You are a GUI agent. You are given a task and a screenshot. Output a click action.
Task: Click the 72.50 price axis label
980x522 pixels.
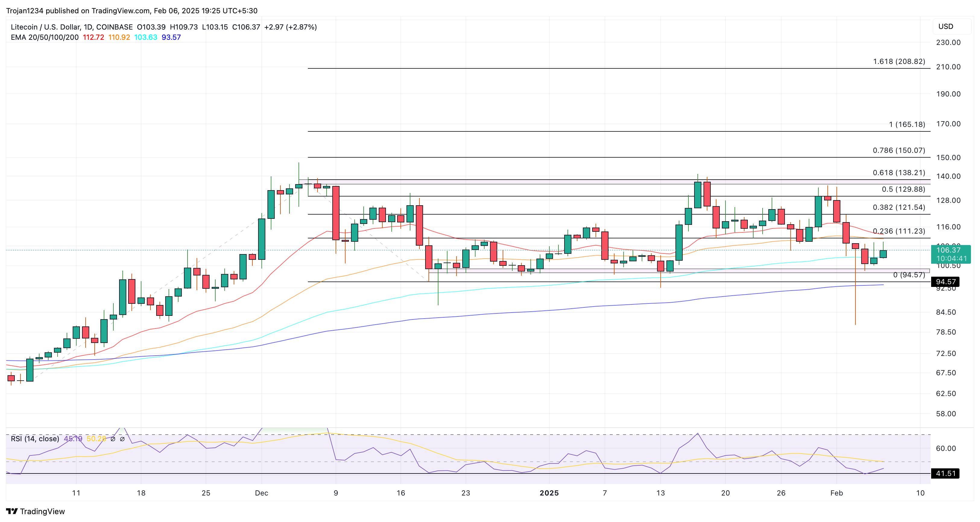coord(946,353)
